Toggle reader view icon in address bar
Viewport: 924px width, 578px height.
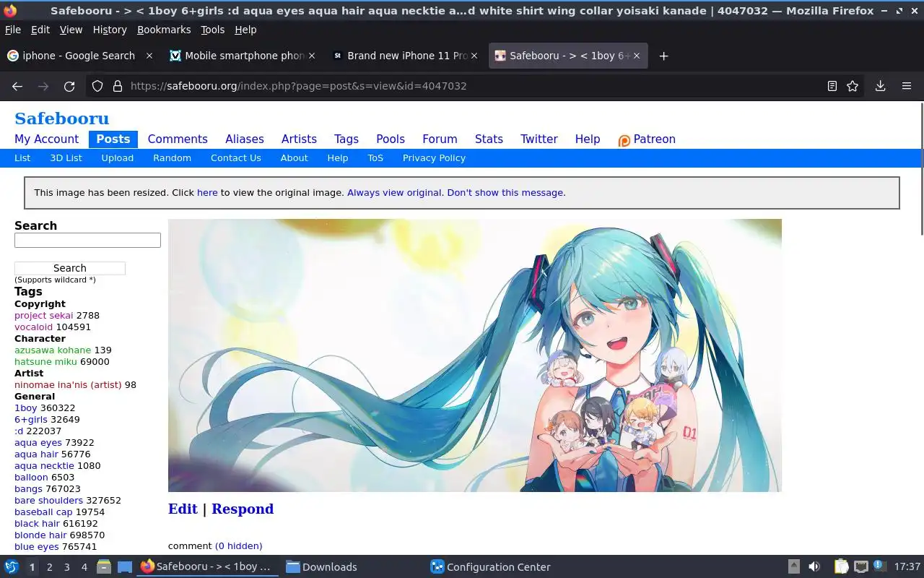coord(832,86)
